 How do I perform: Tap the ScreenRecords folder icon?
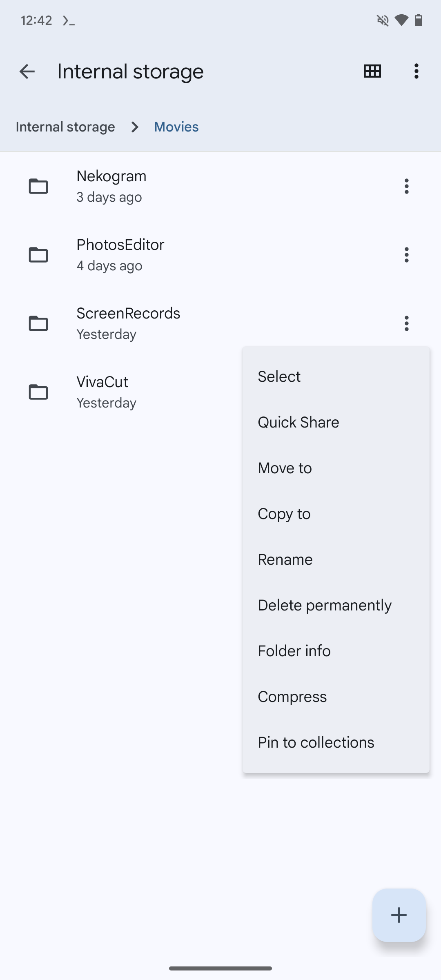point(38,323)
